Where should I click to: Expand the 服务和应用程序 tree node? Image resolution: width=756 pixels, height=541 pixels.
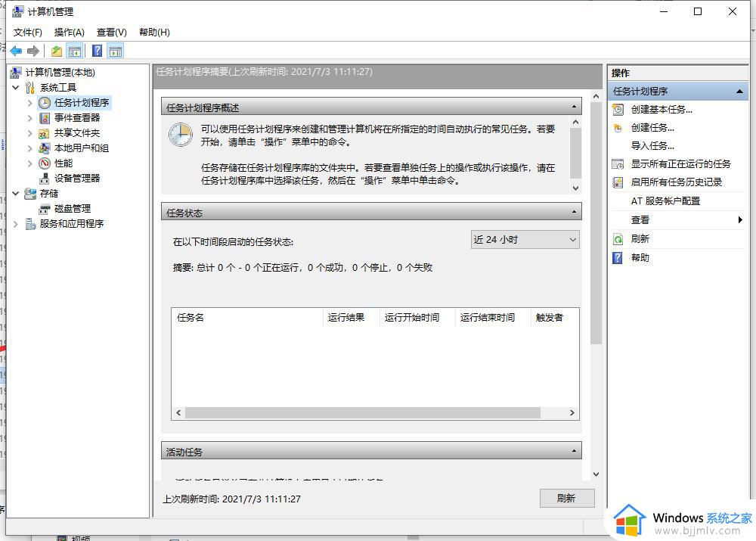point(15,224)
